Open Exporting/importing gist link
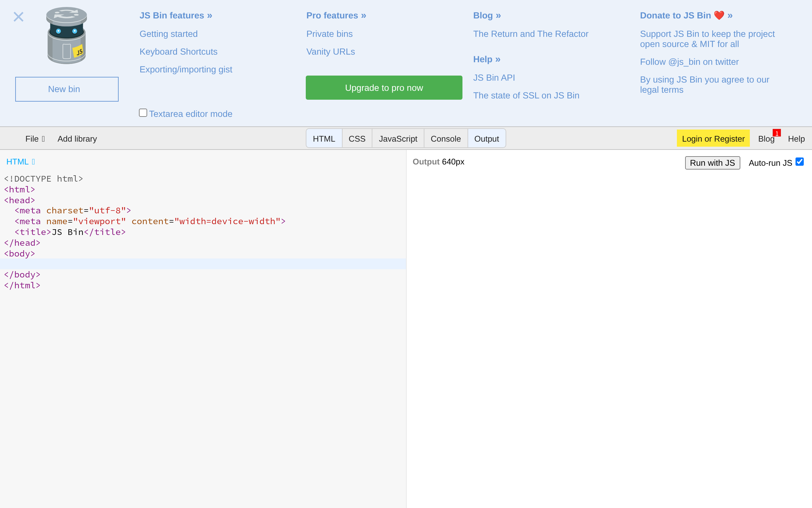Image resolution: width=812 pixels, height=508 pixels. tap(186, 70)
